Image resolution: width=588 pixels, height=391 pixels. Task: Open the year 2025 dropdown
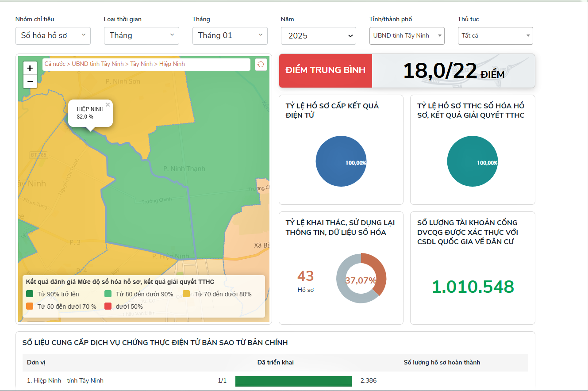319,36
